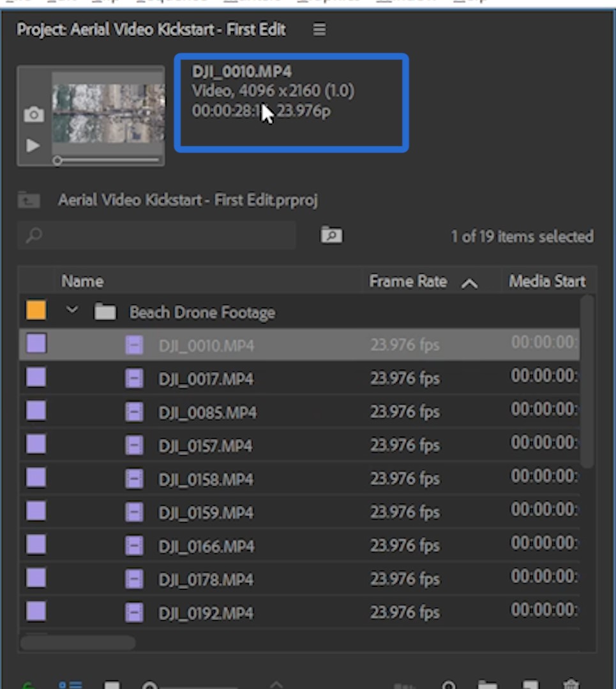Image resolution: width=616 pixels, height=689 pixels.
Task: Select the DJI_0192.MP4 file name
Action: 206,613
